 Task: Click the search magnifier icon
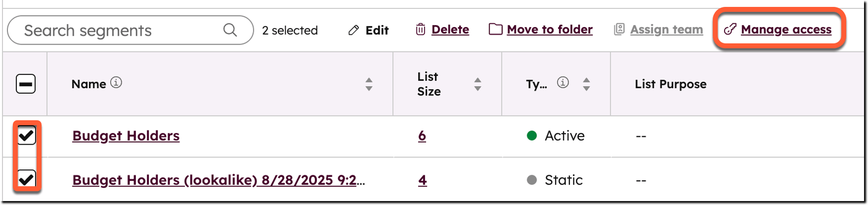[x=230, y=30]
